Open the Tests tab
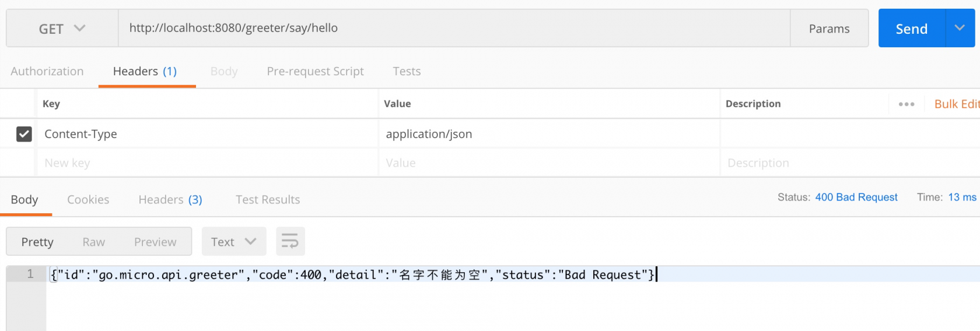980x331 pixels. pyautogui.click(x=407, y=71)
